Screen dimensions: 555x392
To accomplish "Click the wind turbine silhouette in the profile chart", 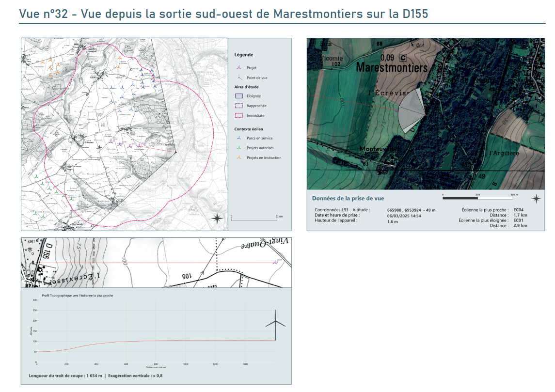I will tap(275, 325).
